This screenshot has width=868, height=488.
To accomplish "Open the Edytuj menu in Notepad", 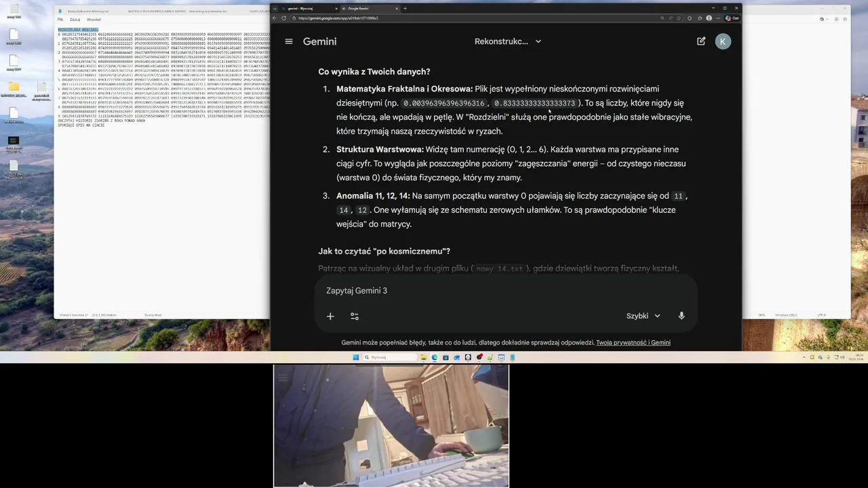I will pos(75,20).
